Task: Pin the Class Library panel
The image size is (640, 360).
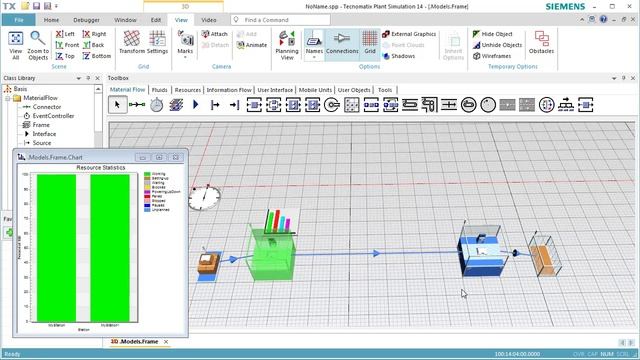Action: tap(88, 78)
